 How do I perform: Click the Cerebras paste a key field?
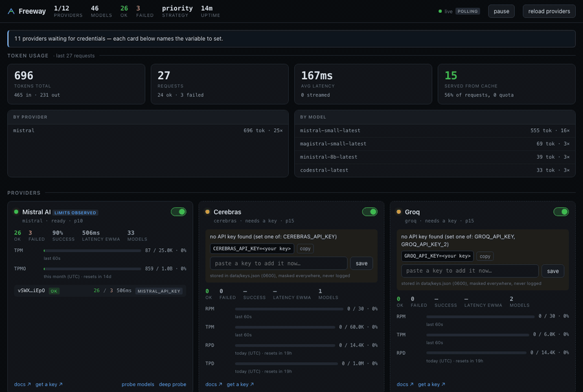pyautogui.click(x=279, y=263)
